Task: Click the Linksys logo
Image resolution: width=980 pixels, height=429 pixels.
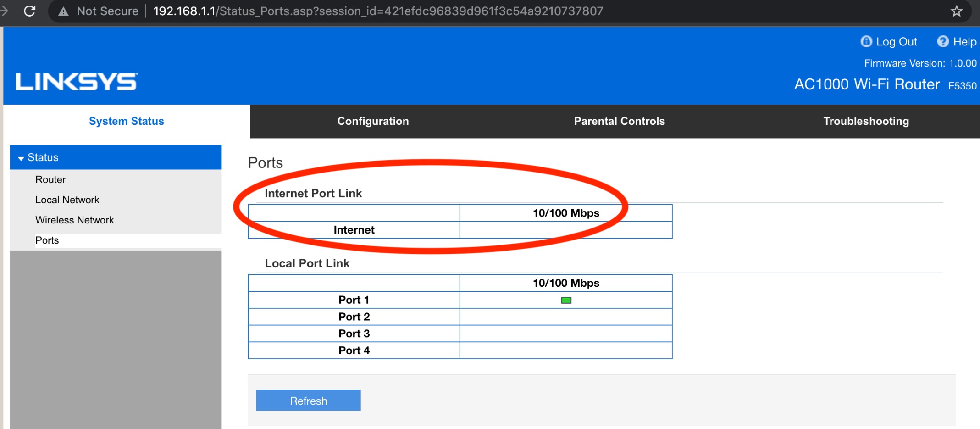Action: coord(77,82)
